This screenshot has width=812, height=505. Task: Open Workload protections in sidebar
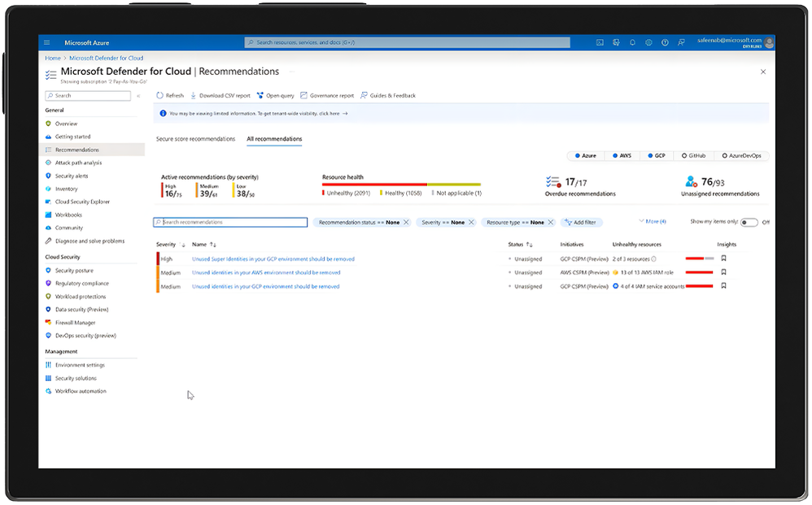click(81, 297)
